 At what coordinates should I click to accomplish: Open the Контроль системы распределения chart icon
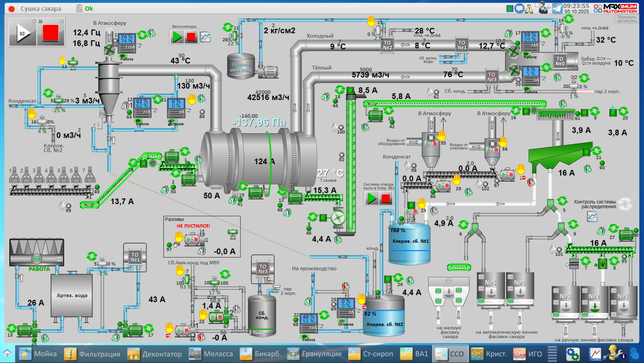click(x=592, y=216)
